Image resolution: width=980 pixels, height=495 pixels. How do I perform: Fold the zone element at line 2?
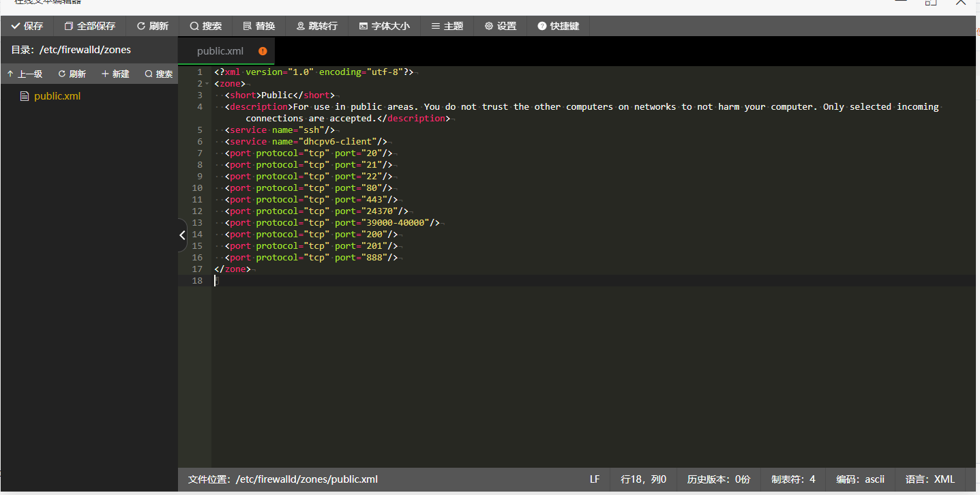point(207,84)
